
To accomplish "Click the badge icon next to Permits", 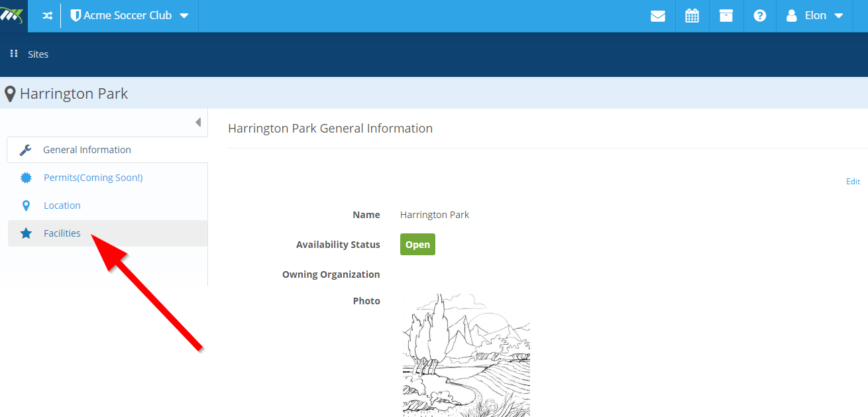I will (26, 178).
